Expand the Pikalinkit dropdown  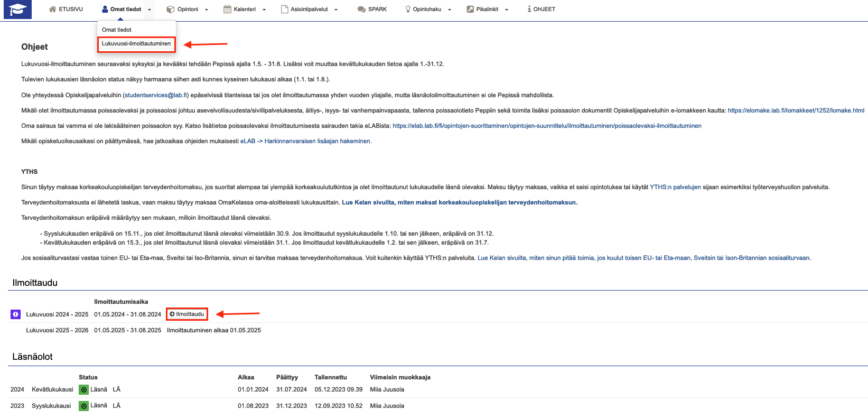tap(507, 10)
